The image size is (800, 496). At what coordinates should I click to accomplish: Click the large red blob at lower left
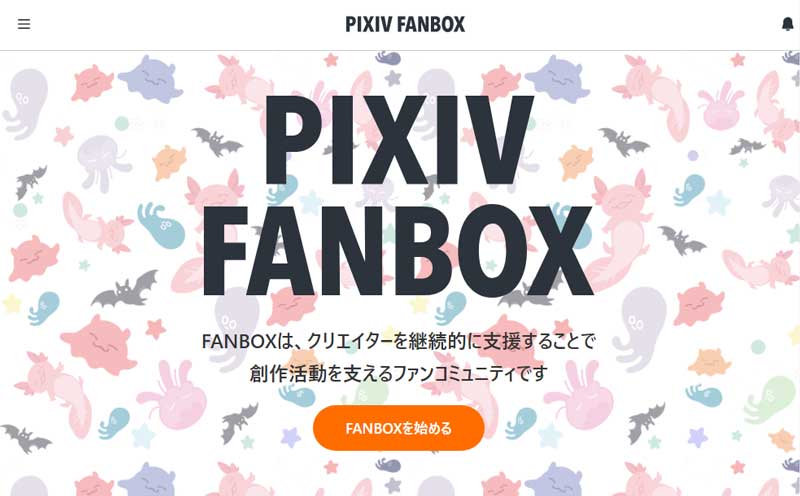[98, 344]
